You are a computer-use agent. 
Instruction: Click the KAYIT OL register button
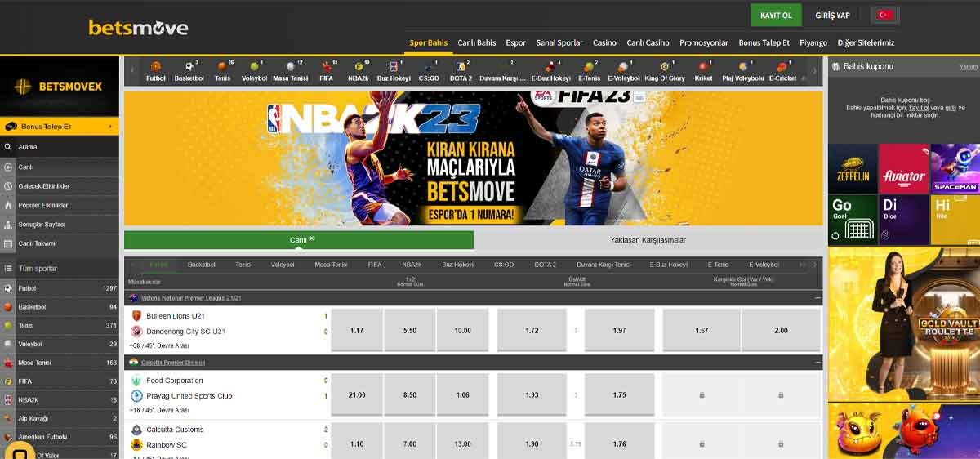[x=776, y=16]
